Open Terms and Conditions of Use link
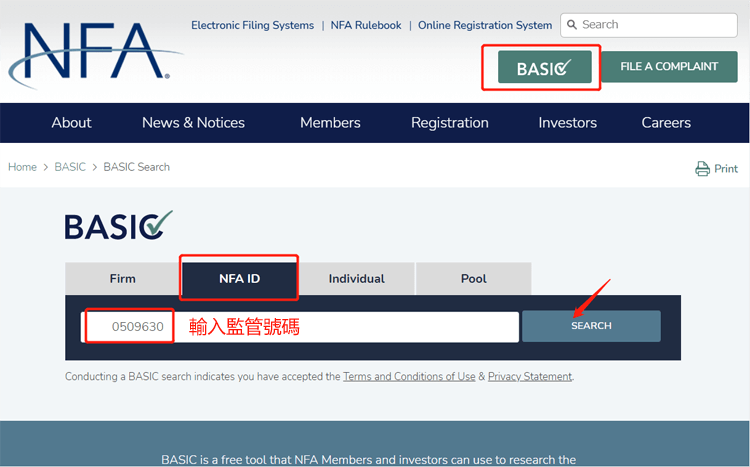 (409, 377)
